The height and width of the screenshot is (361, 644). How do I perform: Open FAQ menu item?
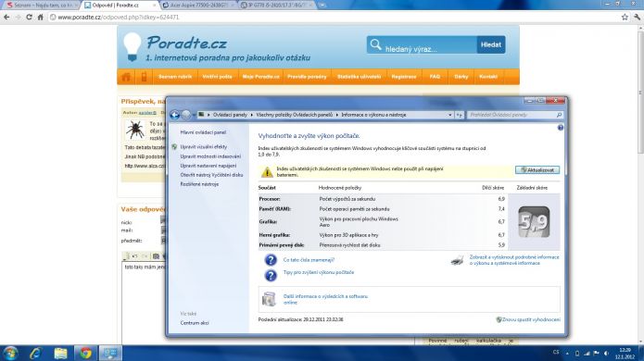435,77
